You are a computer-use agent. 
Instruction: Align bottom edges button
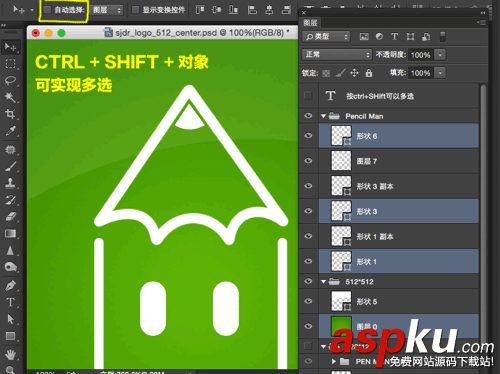tap(233, 10)
